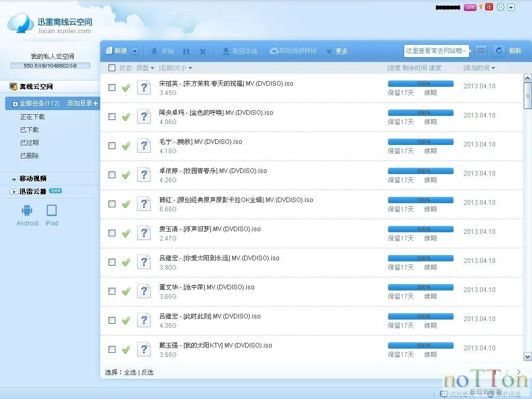
Task: Select the iPad client icon in sidebar
Action: (51, 210)
